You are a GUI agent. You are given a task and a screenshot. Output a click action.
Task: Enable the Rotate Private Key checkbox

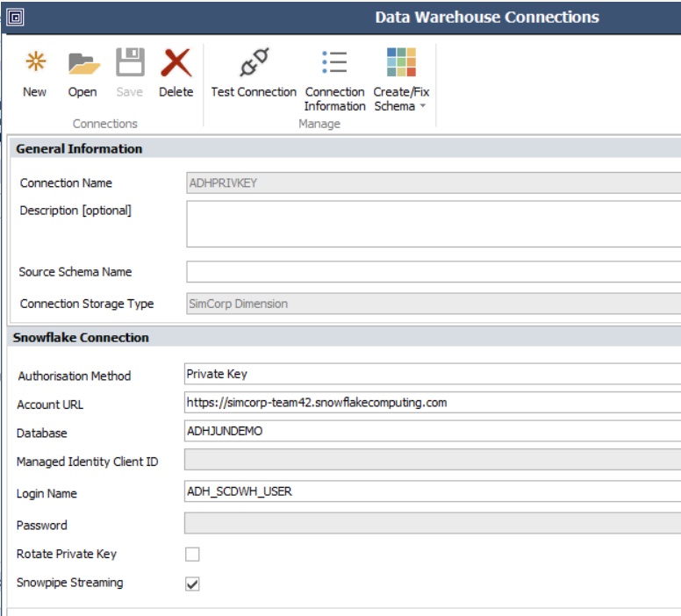click(192, 555)
